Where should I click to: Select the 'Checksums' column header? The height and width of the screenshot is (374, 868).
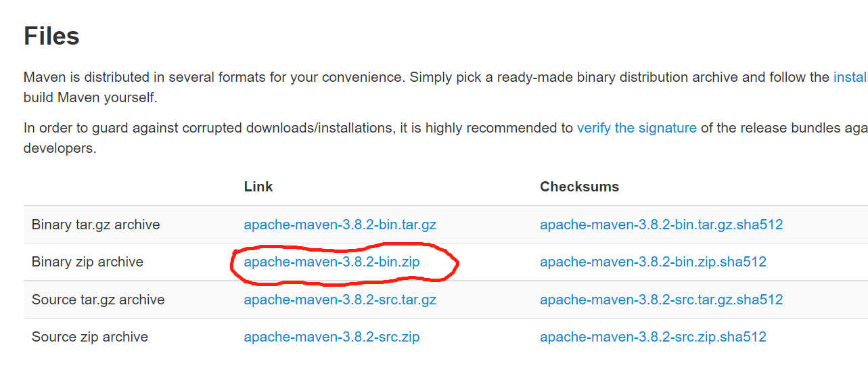[x=579, y=187]
